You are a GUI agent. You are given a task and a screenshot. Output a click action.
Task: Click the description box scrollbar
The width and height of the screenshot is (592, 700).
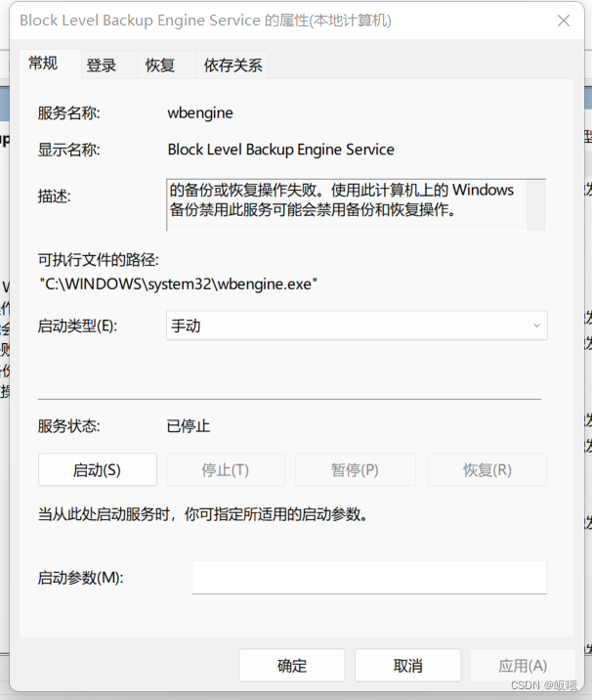pyautogui.click(x=535, y=205)
